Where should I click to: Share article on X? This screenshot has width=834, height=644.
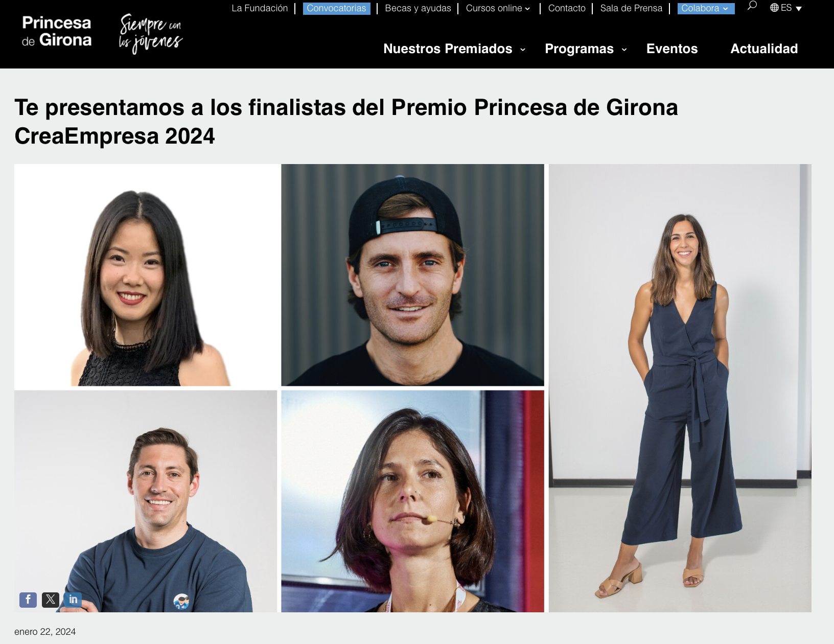point(51,600)
